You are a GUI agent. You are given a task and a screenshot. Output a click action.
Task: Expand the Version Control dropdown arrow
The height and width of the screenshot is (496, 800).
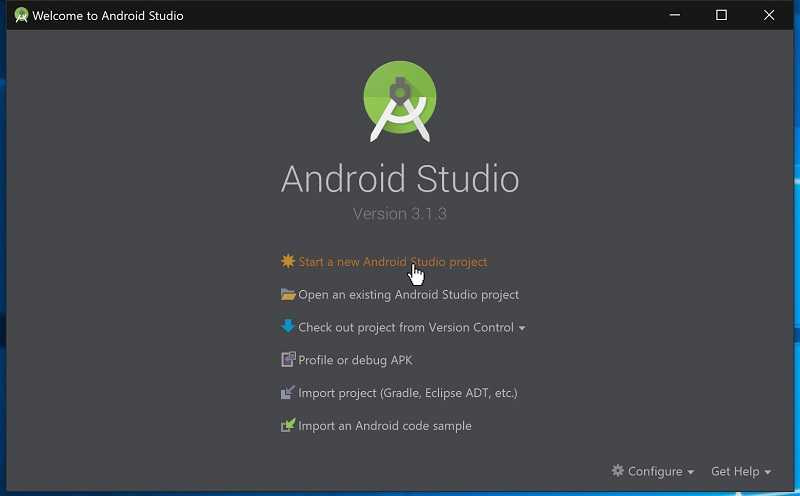[522, 328]
